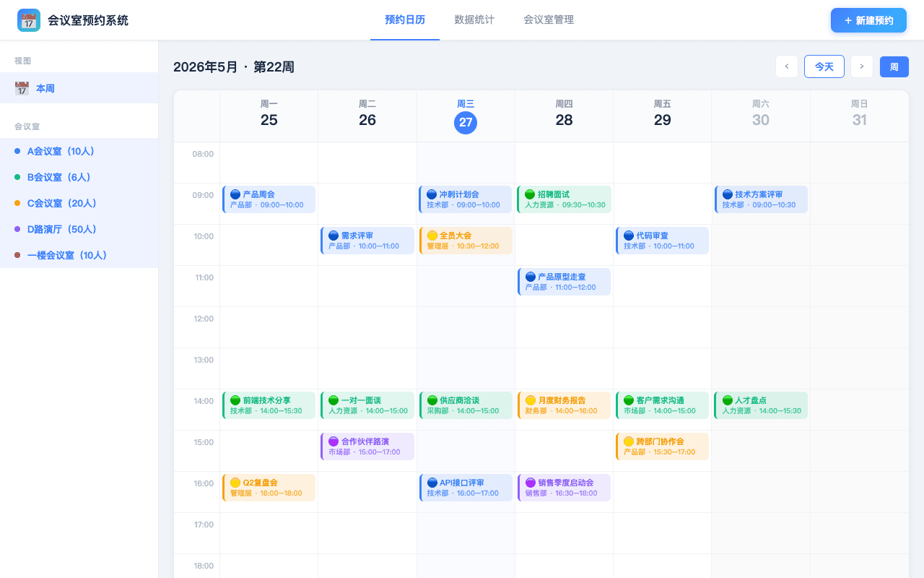Click the 2026年5月 · 第22周 heading
924x578 pixels.
click(234, 67)
